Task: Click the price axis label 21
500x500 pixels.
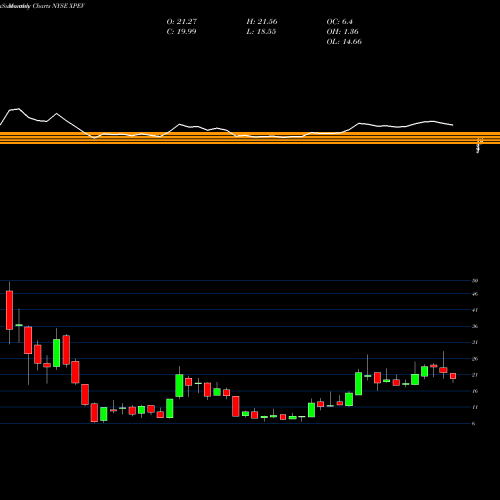Action: point(475,375)
